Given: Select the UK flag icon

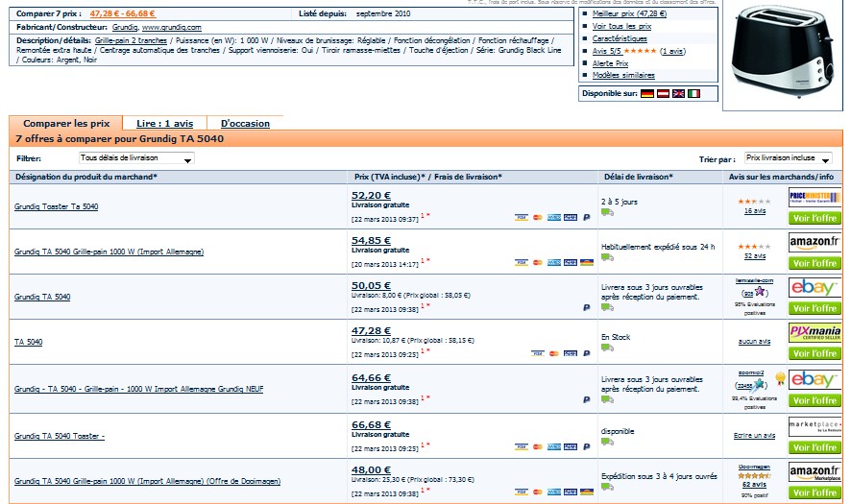Looking at the screenshot, I should [x=678, y=94].
